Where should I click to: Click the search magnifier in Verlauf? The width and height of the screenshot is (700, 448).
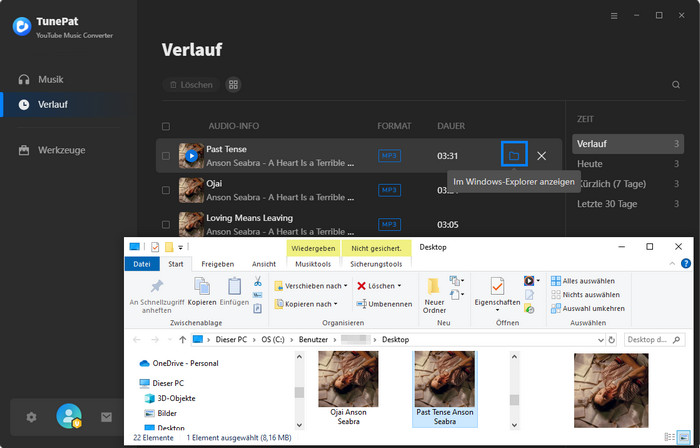click(x=676, y=85)
